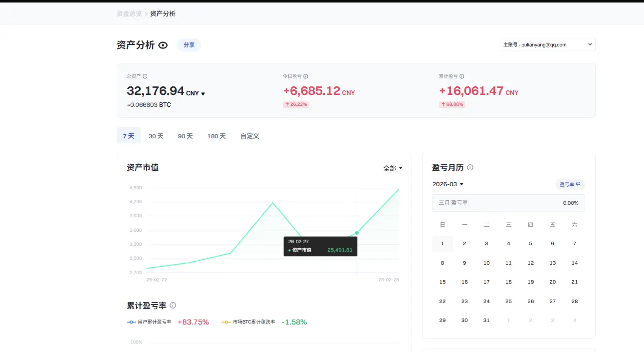
Task: Click info icon next to 总资产
Action: pos(145,76)
